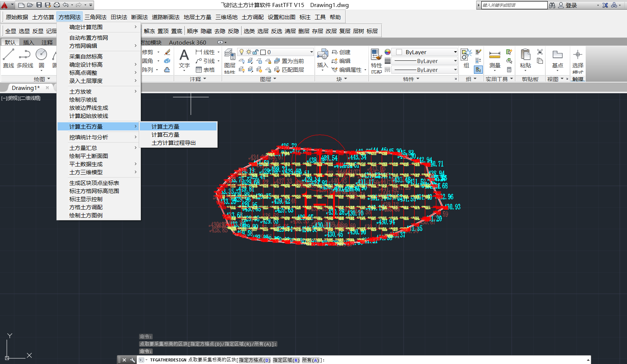Click the command line customize wrench icon
627x364 pixels.
[132, 360]
